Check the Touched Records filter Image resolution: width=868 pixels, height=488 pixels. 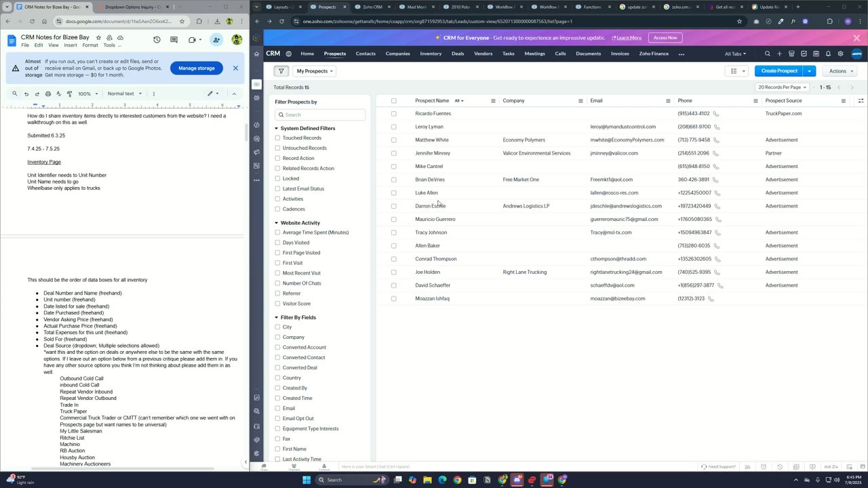pyautogui.click(x=277, y=138)
